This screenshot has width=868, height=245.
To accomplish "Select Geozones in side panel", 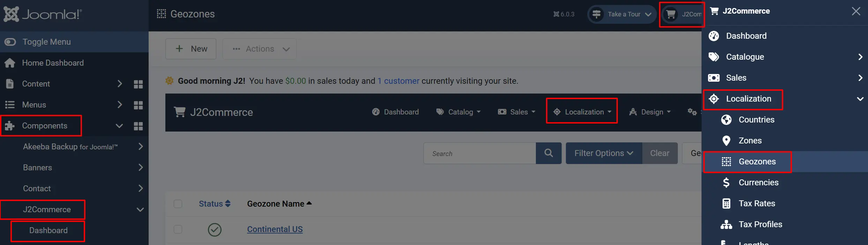I will [785, 162].
